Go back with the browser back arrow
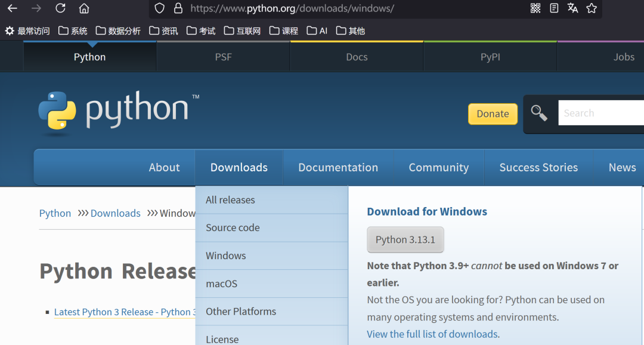 tap(13, 8)
